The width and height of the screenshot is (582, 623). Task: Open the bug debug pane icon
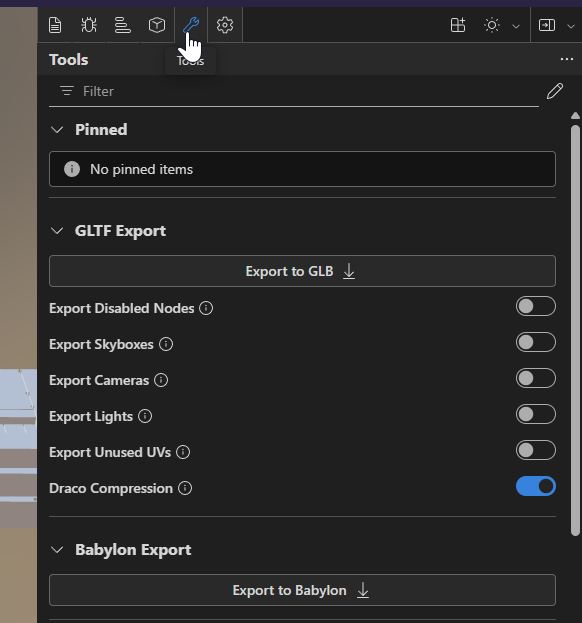pos(89,25)
